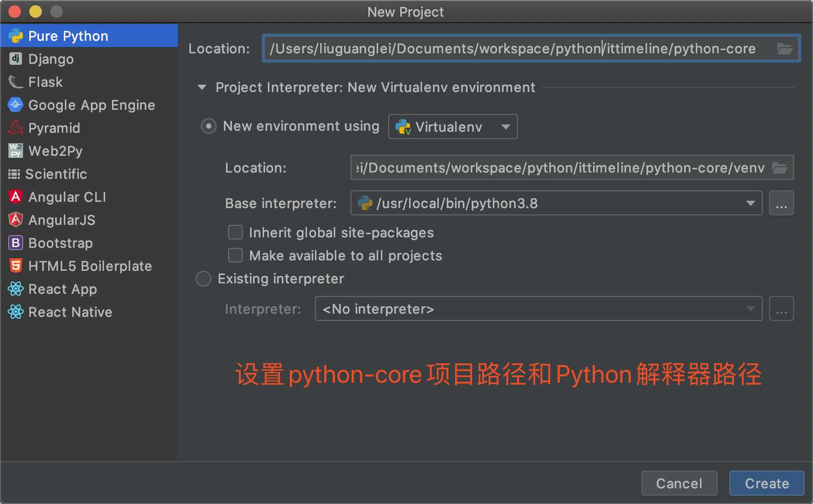
Task: Click the React Native atom icon
Action: 16,312
